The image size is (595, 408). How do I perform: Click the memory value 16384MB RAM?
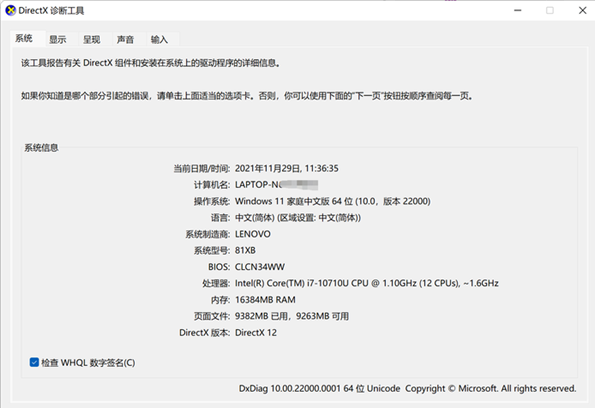pyautogui.click(x=265, y=300)
